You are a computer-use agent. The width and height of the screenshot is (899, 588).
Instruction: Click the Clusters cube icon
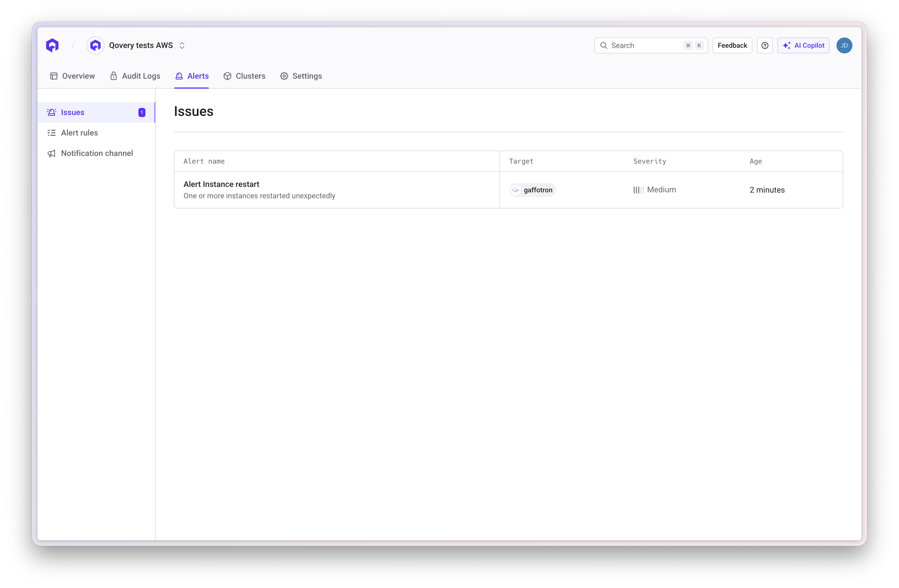[227, 76]
